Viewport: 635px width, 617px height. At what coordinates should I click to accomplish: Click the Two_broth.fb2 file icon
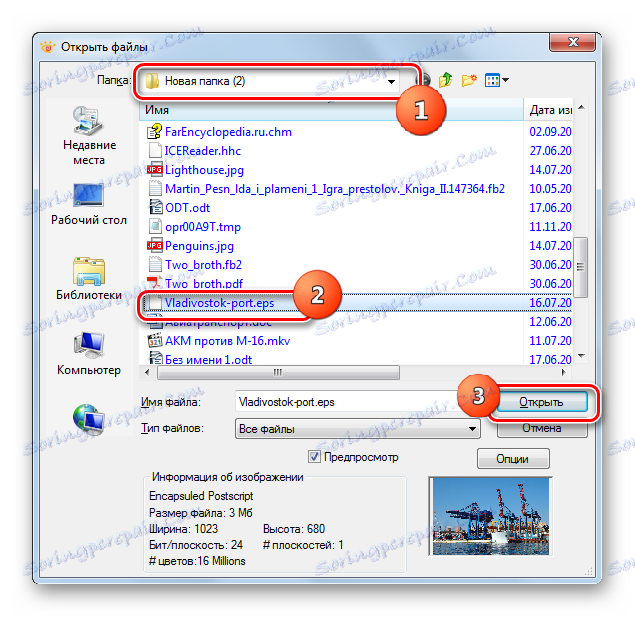(155, 265)
